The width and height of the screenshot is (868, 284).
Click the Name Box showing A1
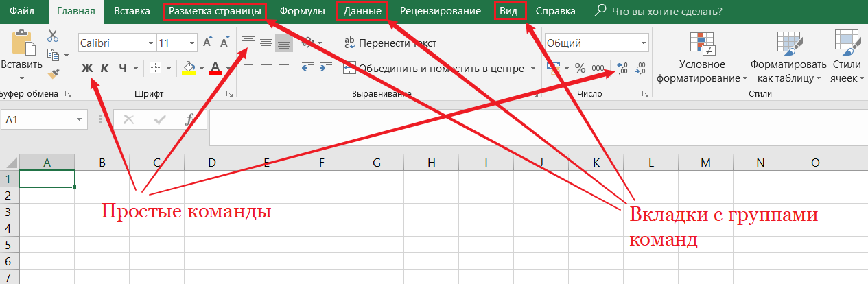(x=38, y=119)
